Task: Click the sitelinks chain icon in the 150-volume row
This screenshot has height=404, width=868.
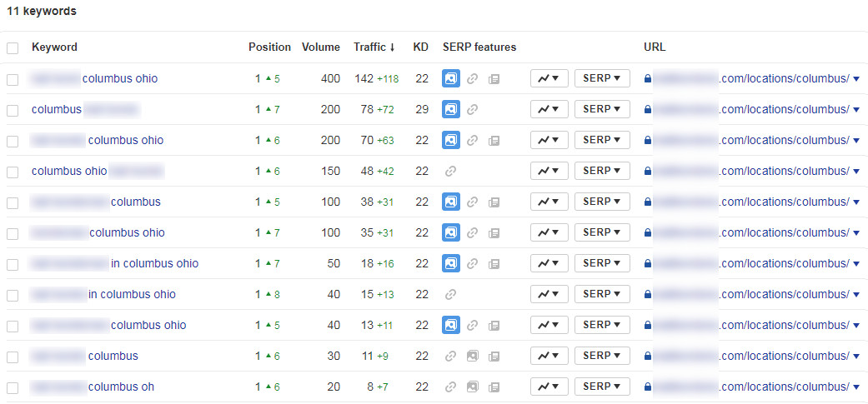Action: 451,171
